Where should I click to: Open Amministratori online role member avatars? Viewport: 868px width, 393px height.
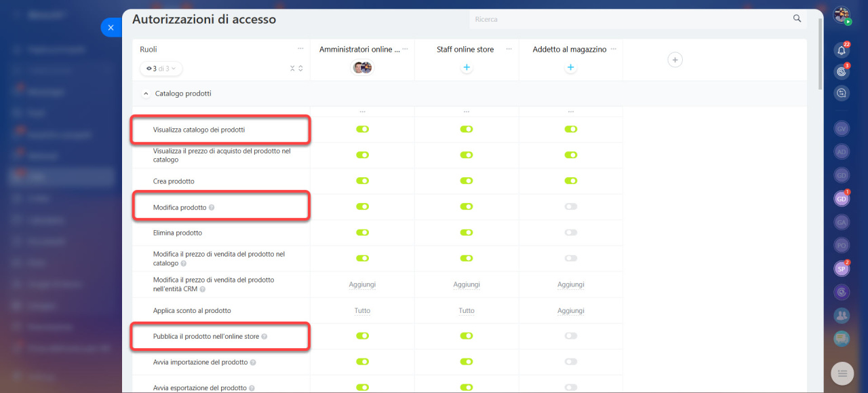363,67
